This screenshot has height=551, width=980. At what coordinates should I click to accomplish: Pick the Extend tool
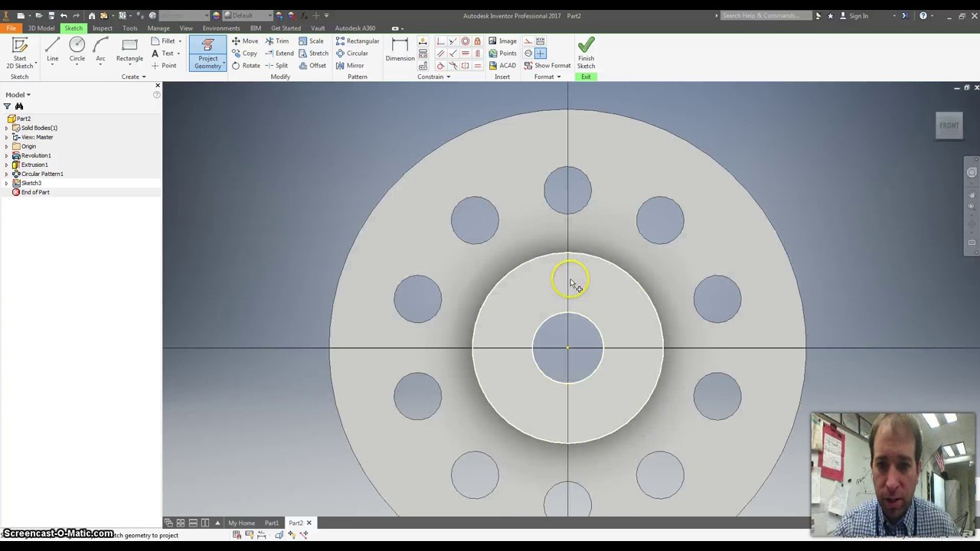[x=279, y=53]
